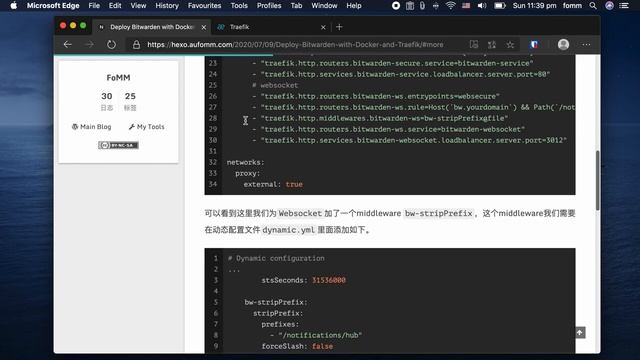Image resolution: width=640 pixels, height=360 pixels.
Task: Click the 30 posts count link
Action: point(107,101)
